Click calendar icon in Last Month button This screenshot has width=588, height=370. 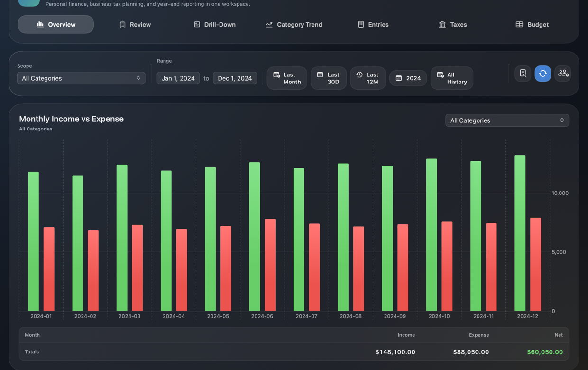(276, 75)
